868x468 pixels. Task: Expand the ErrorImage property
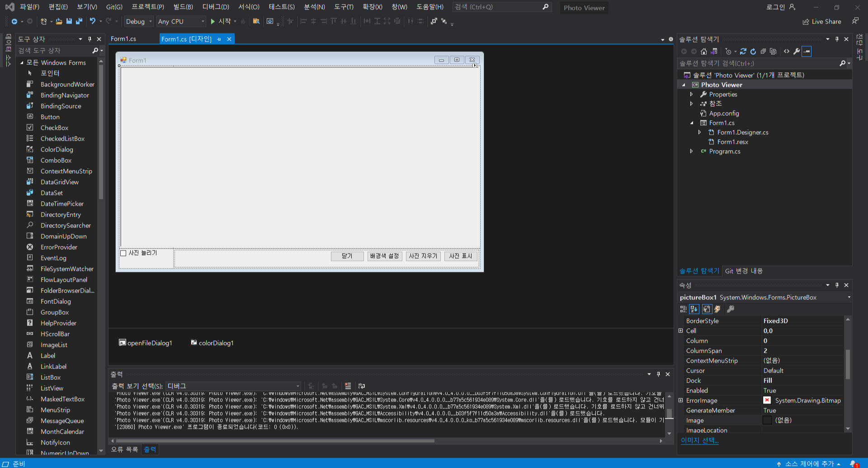tap(681, 401)
